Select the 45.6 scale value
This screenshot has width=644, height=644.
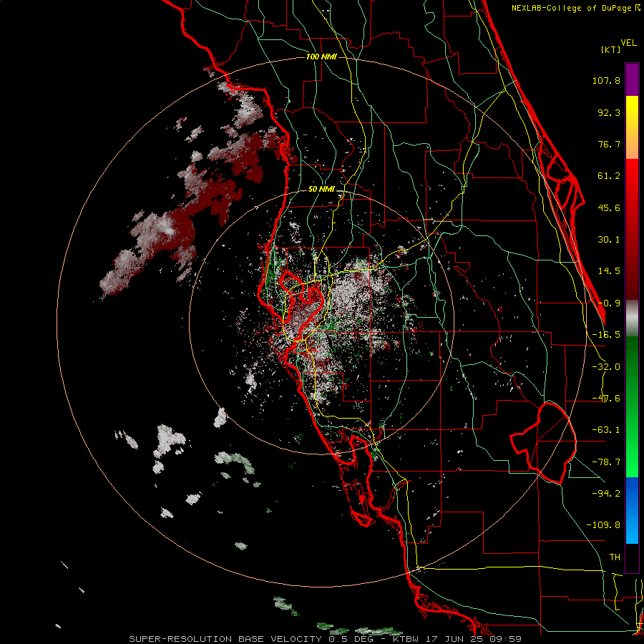coord(609,208)
